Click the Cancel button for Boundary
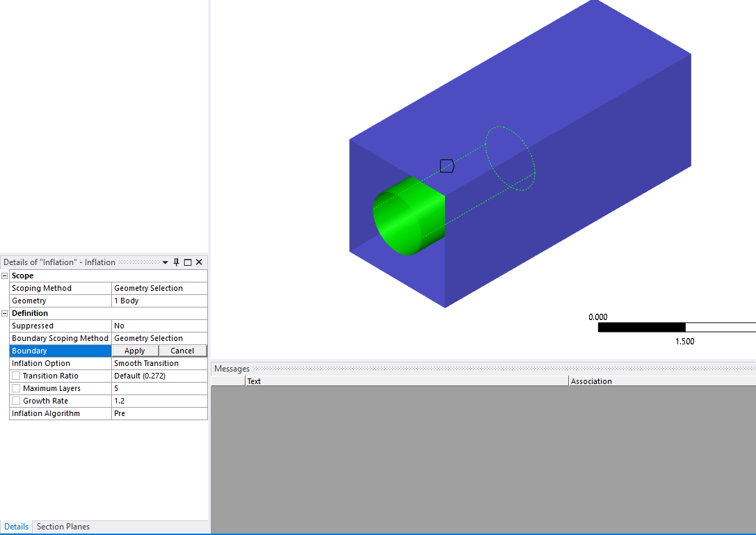Viewport: 756px width, 535px height. (x=182, y=351)
